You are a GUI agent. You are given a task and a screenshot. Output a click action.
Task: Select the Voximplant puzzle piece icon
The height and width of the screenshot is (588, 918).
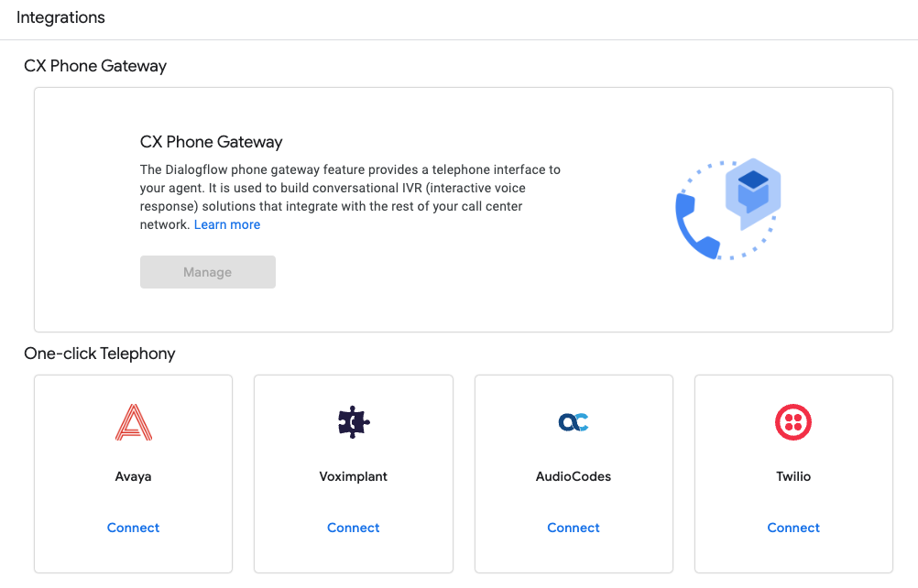click(x=353, y=422)
